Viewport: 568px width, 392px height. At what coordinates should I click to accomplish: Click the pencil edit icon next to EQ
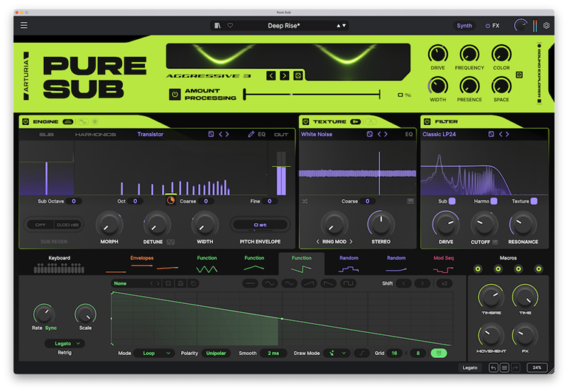coord(251,134)
